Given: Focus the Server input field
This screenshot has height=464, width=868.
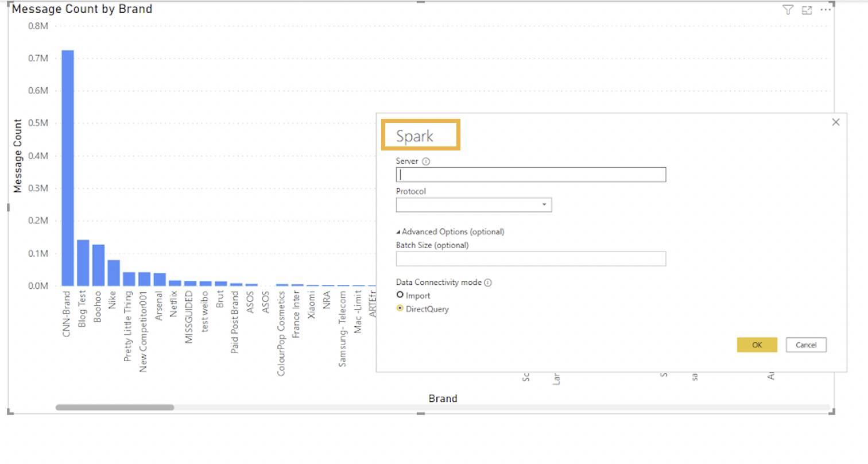Looking at the screenshot, I should pos(531,175).
